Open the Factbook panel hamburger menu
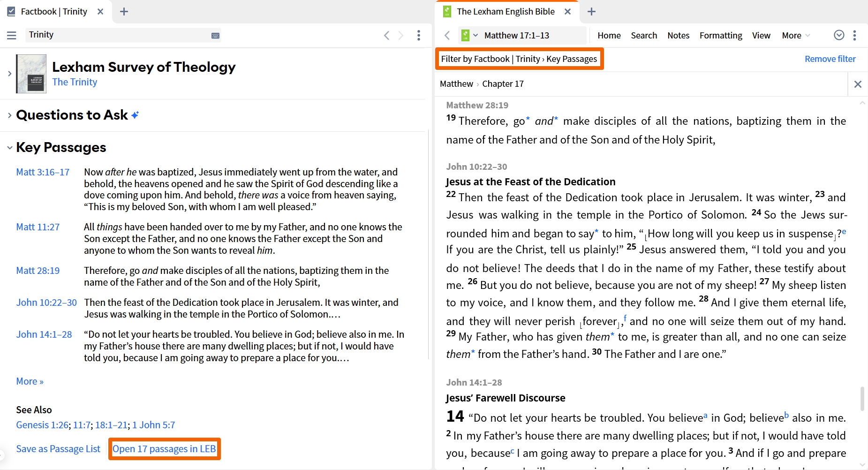The width and height of the screenshot is (868, 470). pyautogui.click(x=12, y=35)
